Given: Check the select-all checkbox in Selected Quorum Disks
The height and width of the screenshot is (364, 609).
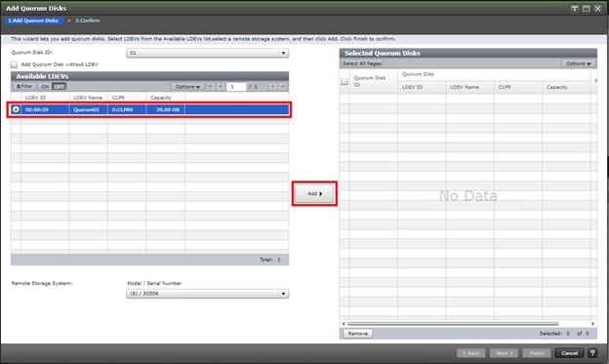Looking at the screenshot, I should click(345, 81).
